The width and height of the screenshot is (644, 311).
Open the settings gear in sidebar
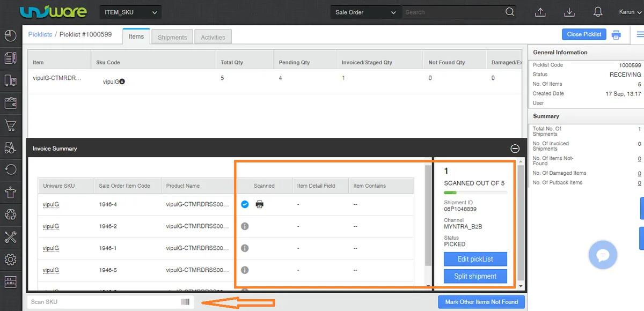(10, 260)
